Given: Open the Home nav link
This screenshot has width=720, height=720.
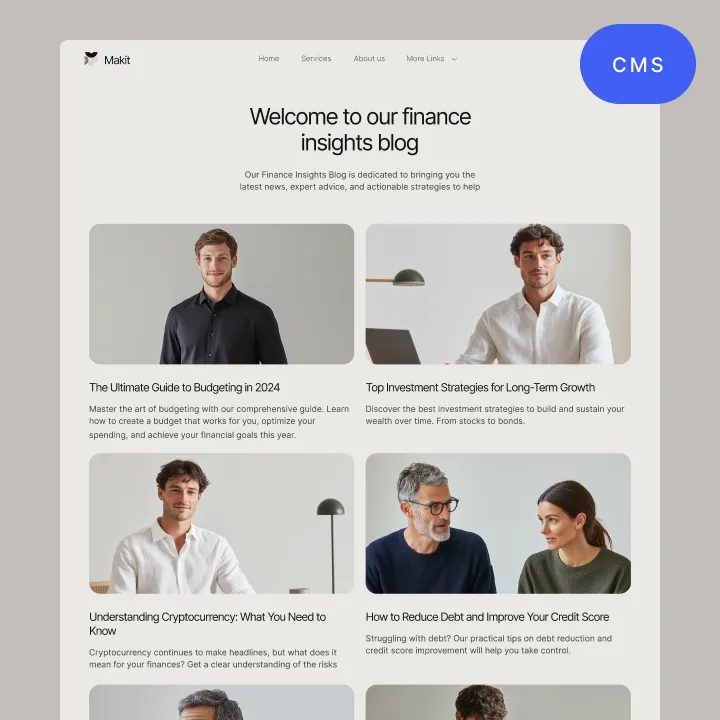Looking at the screenshot, I should [x=269, y=58].
